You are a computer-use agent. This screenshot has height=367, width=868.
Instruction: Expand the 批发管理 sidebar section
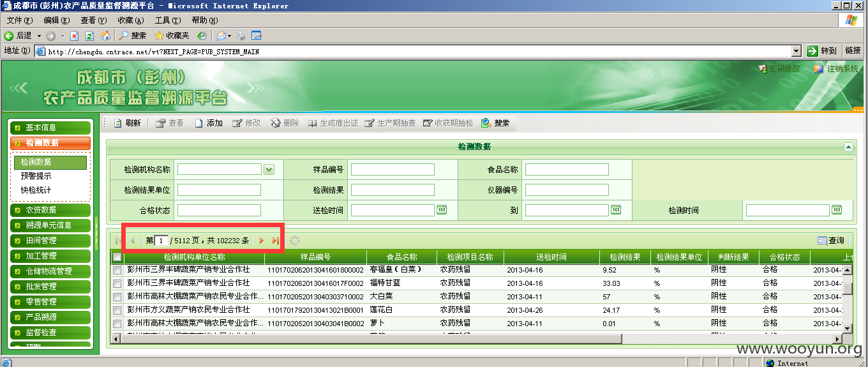point(50,287)
